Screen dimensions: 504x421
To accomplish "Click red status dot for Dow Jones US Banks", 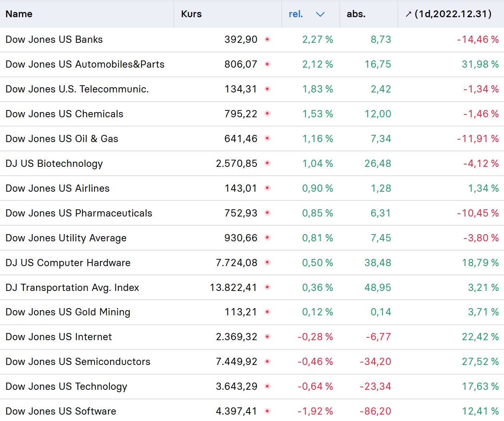I will click(x=268, y=39).
